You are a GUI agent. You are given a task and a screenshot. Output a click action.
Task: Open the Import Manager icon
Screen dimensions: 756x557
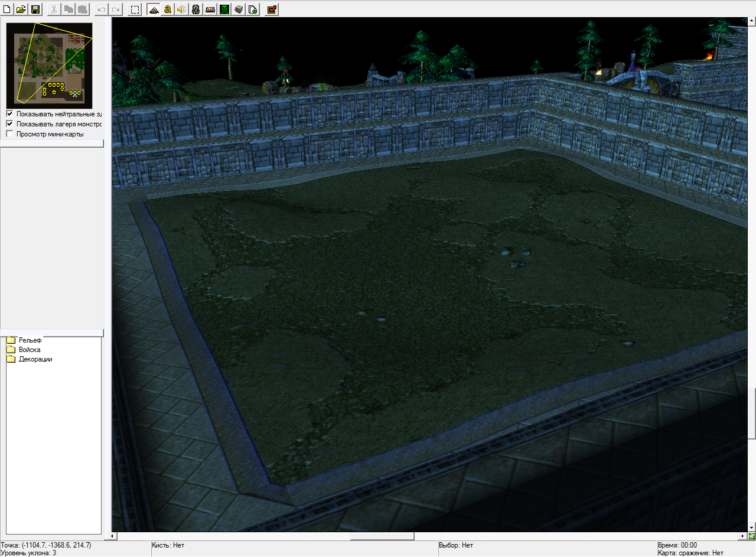(253, 9)
